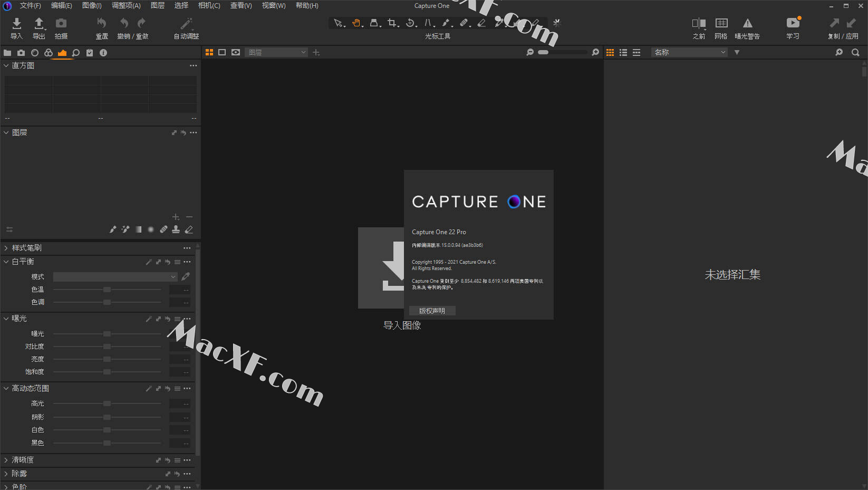Image resolution: width=868 pixels, height=490 pixels.
Task: Collapse the 直方图 histogram panel
Action: pyautogui.click(x=6, y=65)
